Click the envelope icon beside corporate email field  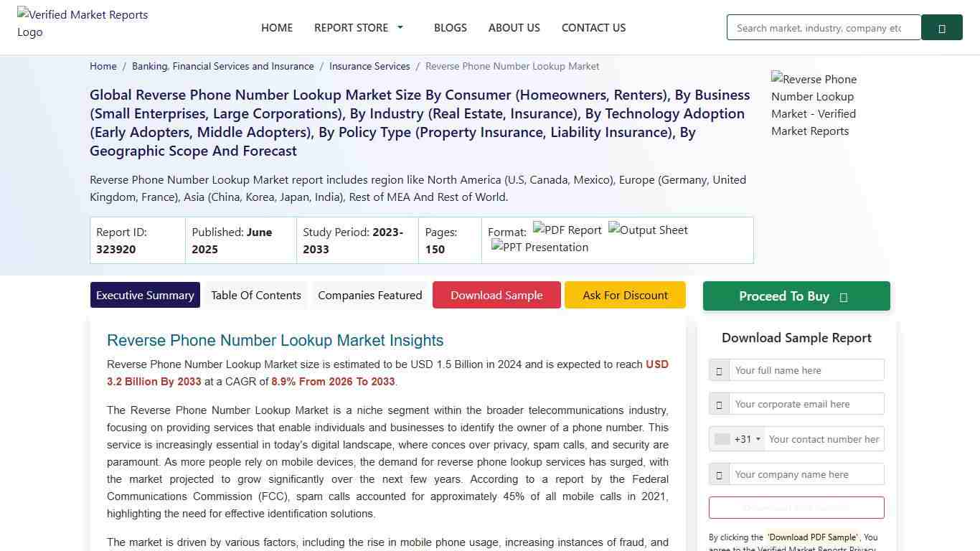point(719,404)
